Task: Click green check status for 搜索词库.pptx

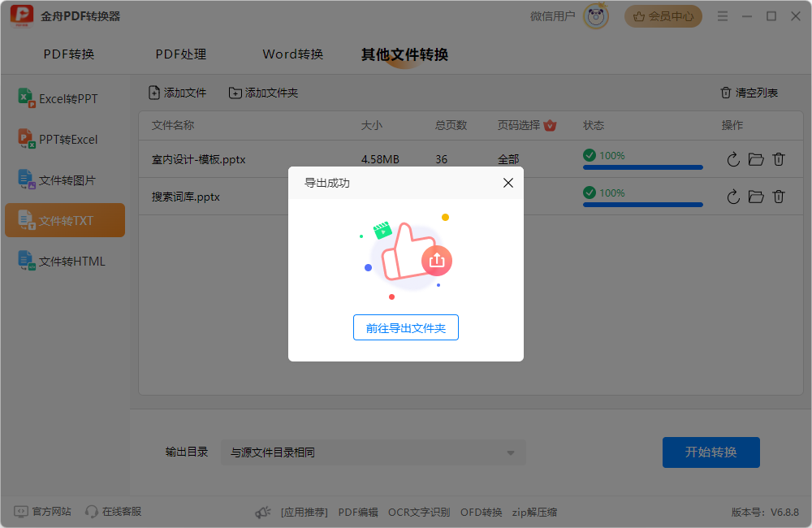Action: point(590,193)
